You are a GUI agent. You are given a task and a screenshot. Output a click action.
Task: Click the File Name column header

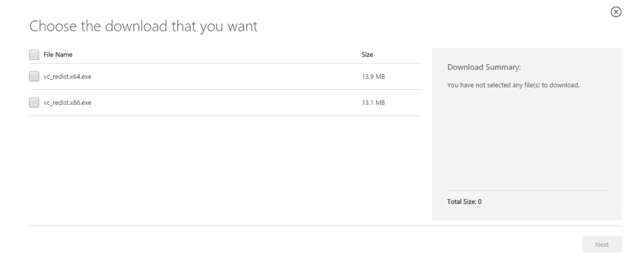(x=58, y=55)
